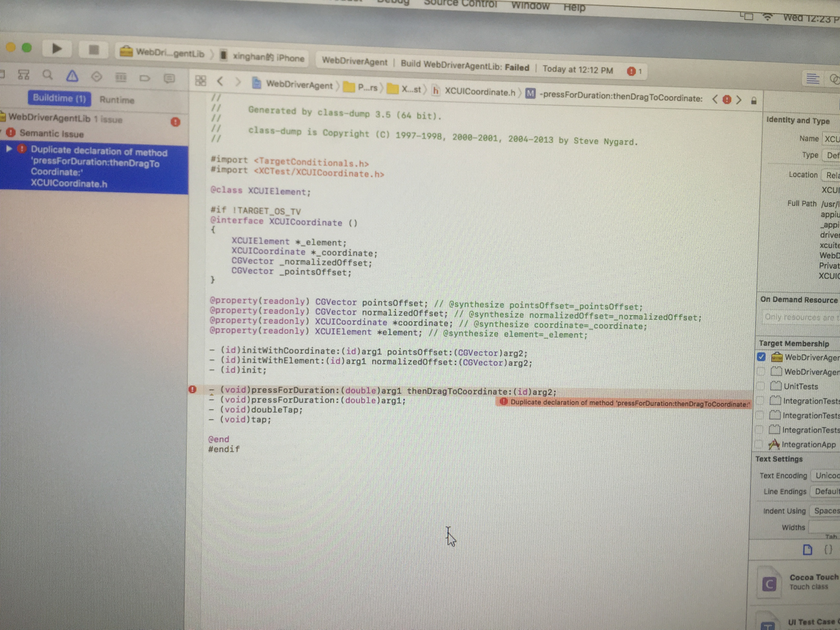
Task: Open the Indent Using dropdown
Action: pyautogui.click(x=825, y=511)
